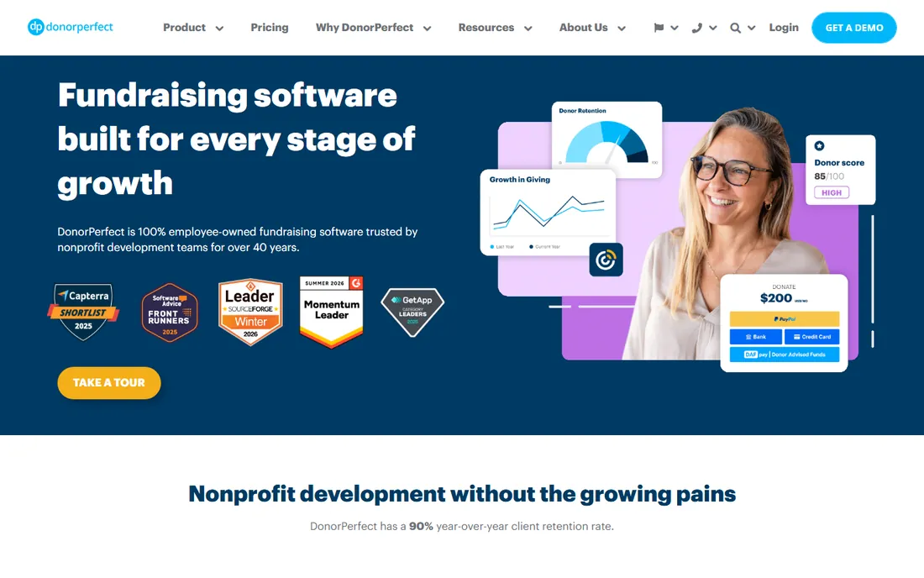Click the Software Advice Front Runners badge

pyautogui.click(x=169, y=313)
